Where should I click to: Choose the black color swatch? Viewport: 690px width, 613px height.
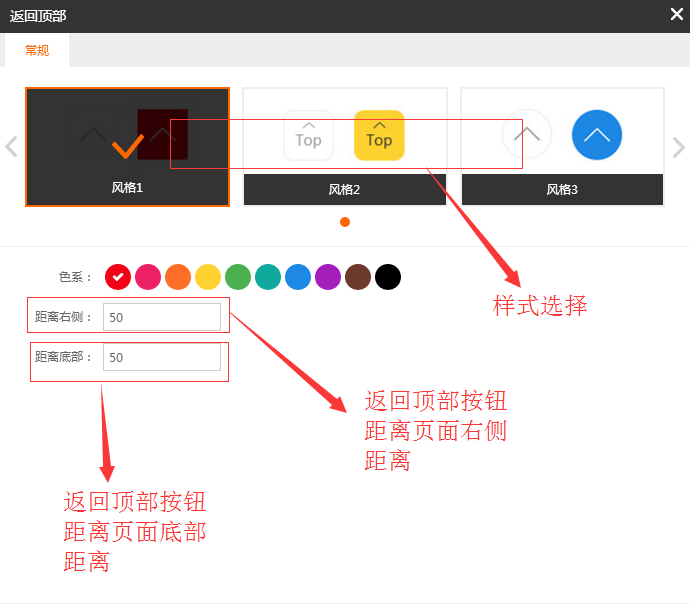click(x=388, y=277)
